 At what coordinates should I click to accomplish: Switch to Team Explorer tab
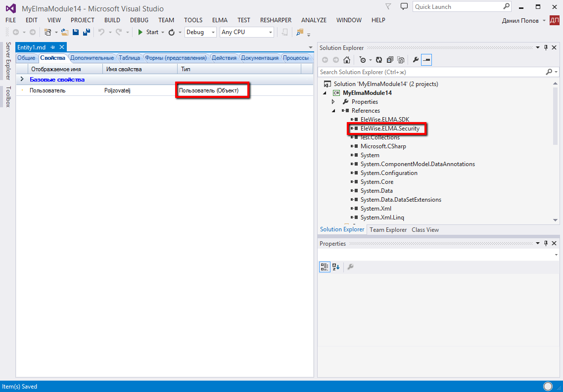pyautogui.click(x=388, y=230)
